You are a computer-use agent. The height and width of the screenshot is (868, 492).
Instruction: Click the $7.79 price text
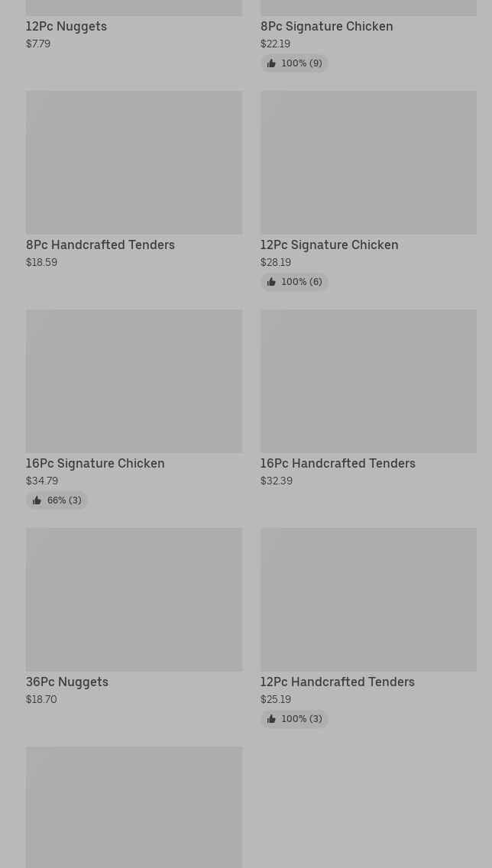tap(38, 44)
